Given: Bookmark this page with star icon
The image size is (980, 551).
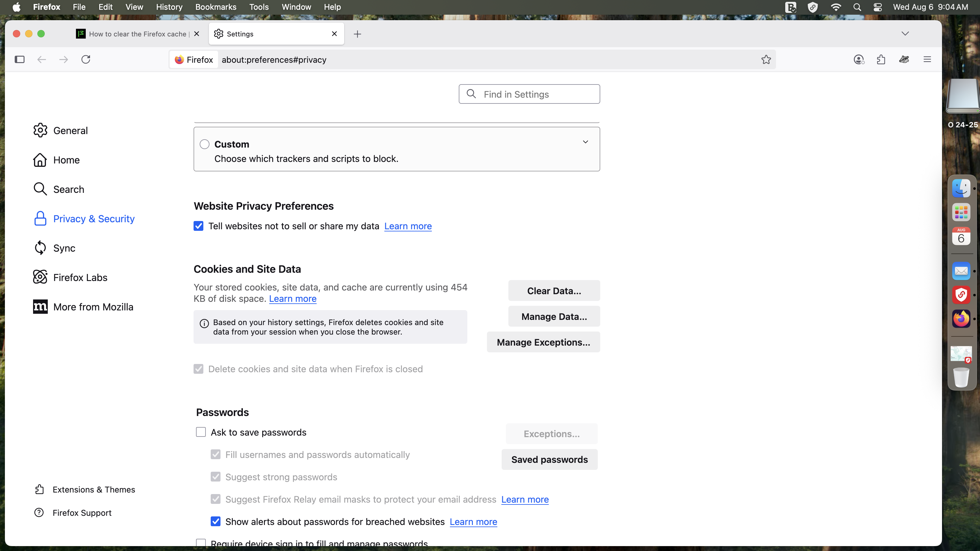Looking at the screenshot, I should (766, 59).
